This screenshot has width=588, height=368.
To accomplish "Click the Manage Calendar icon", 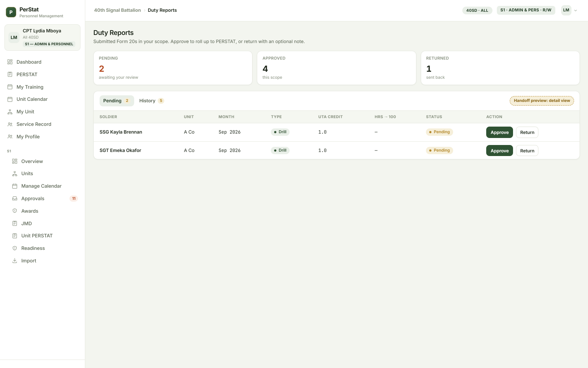I will point(15,186).
